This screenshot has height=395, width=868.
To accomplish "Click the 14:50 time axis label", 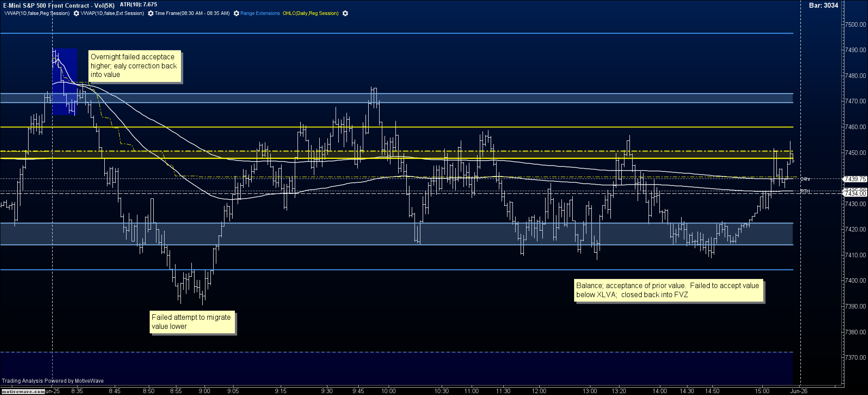I will (x=712, y=391).
